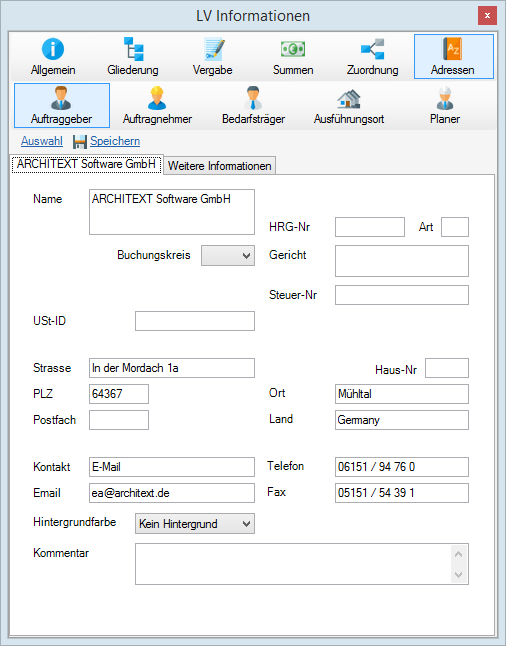Choose the Bedarfsträger address type
506x646 pixels.
pos(253,105)
